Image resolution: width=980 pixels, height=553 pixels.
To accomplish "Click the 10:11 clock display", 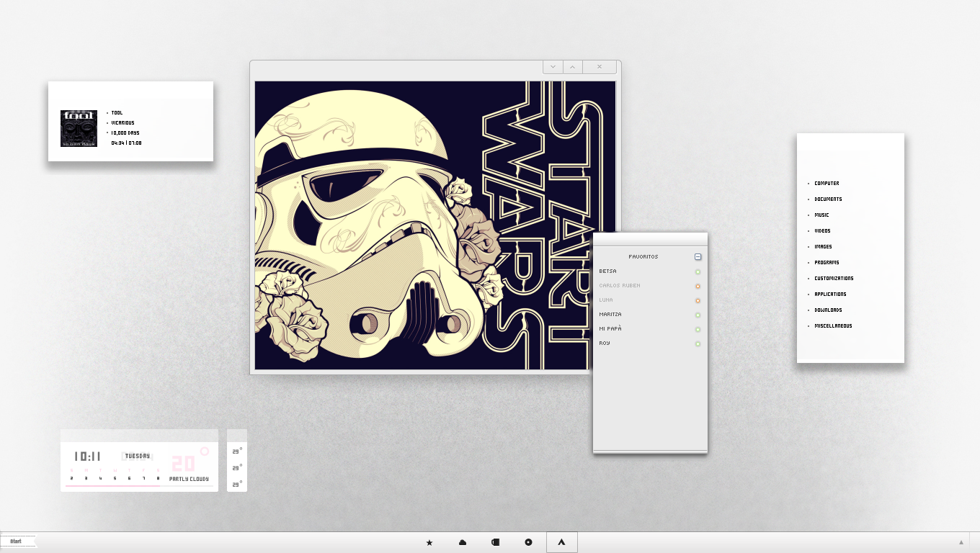I will pos(87,457).
